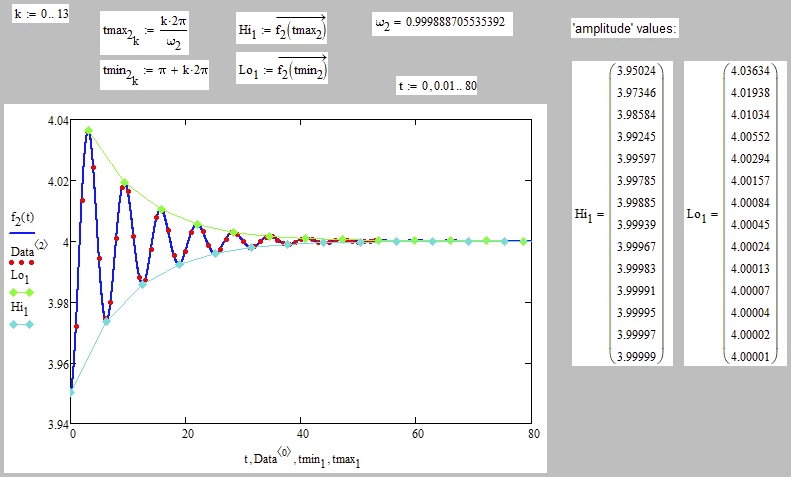Image resolution: width=791 pixels, height=477 pixels.
Task: Select the t := 0,0.01..80 range definition
Action: click(x=437, y=86)
